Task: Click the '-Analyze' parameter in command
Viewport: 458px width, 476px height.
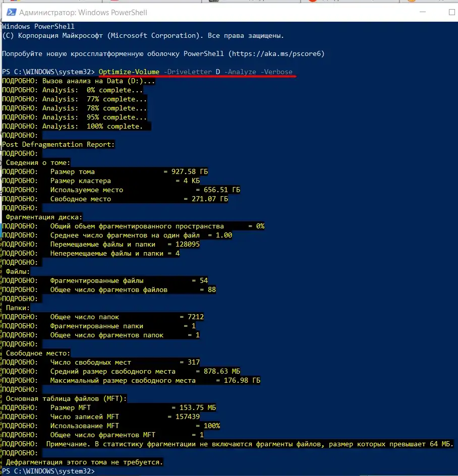Action: click(x=240, y=72)
